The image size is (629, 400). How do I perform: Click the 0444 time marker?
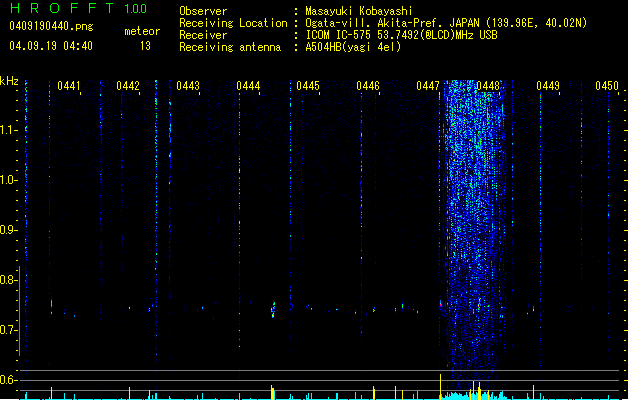248,86
